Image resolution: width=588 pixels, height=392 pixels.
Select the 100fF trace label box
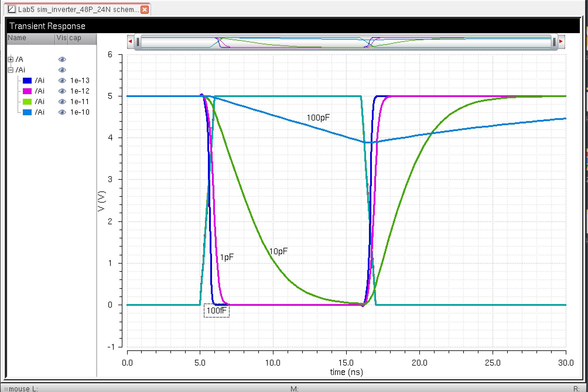pyautogui.click(x=217, y=310)
